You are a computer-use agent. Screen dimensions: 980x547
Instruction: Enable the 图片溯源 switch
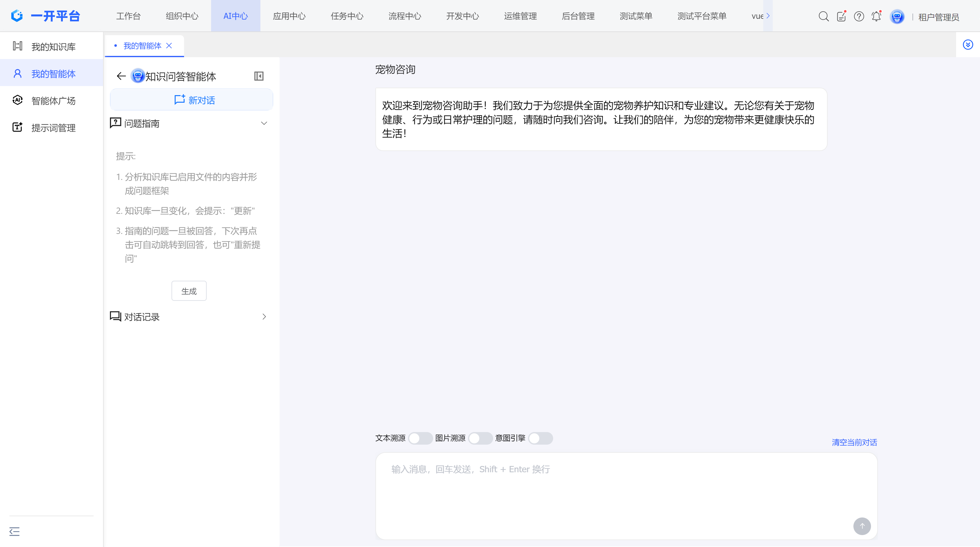(480, 438)
